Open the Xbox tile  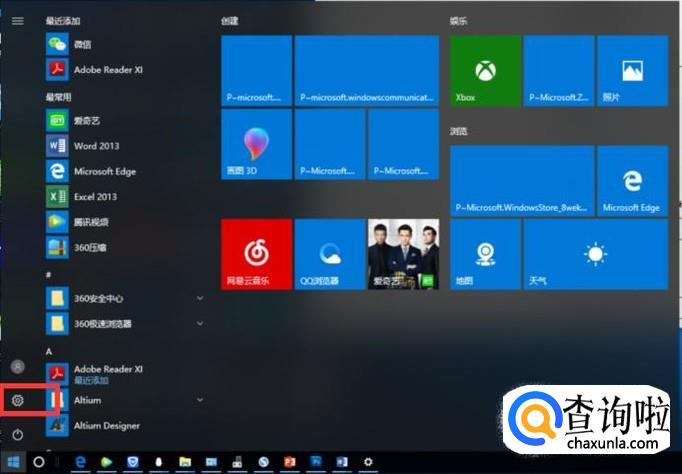tap(485, 71)
